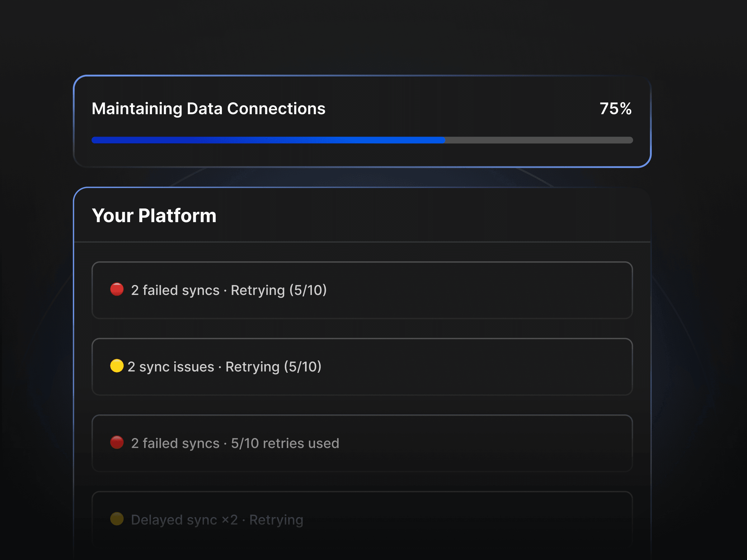Click the 75% progress percentage
Viewport: 747px width, 560px height.
click(615, 109)
